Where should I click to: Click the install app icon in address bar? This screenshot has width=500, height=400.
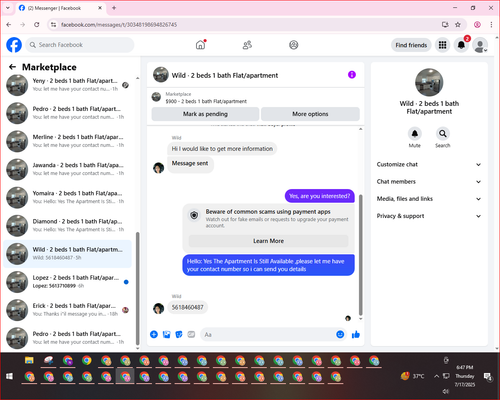[445, 24]
